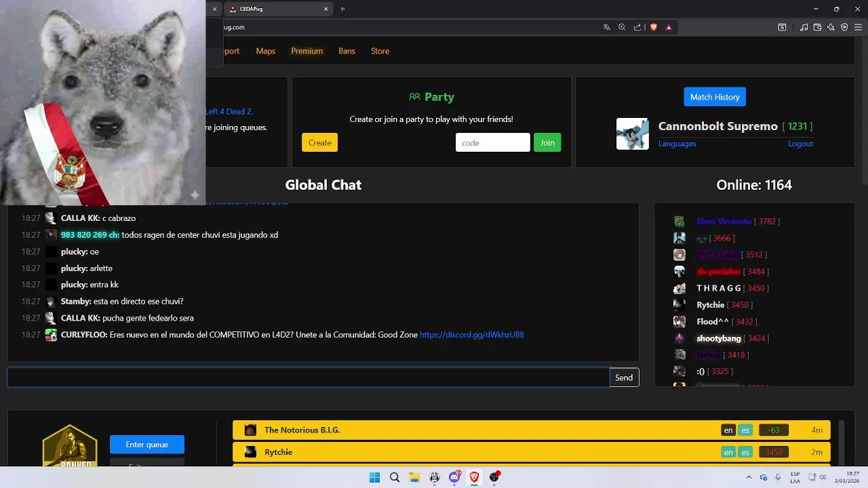Click the green Join party button
This screenshot has width=868, height=488.
tap(547, 142)
